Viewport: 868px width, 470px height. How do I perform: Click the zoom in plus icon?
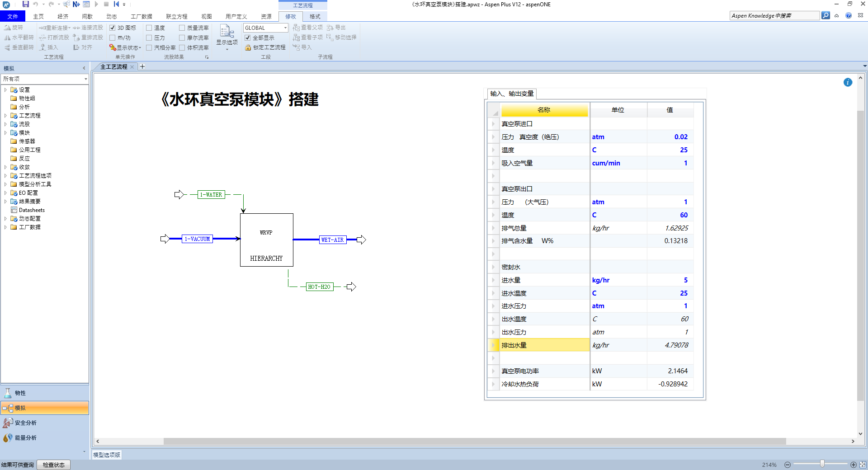854,465
